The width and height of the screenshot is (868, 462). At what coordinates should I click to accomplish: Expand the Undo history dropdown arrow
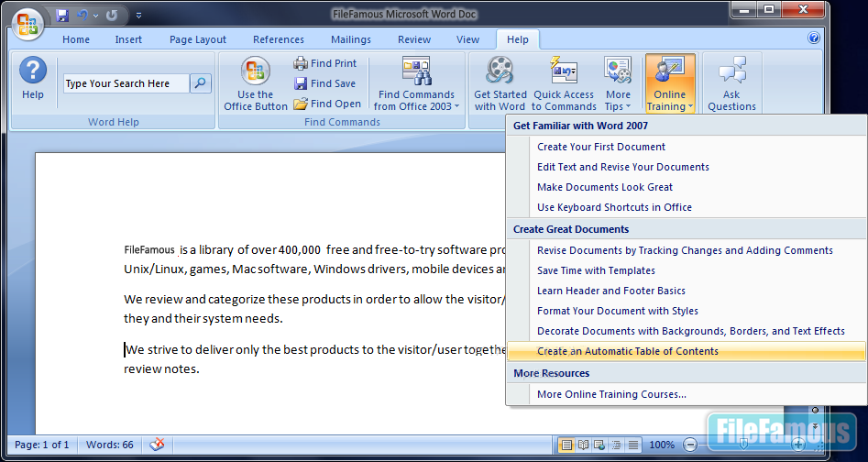[95, 16]
